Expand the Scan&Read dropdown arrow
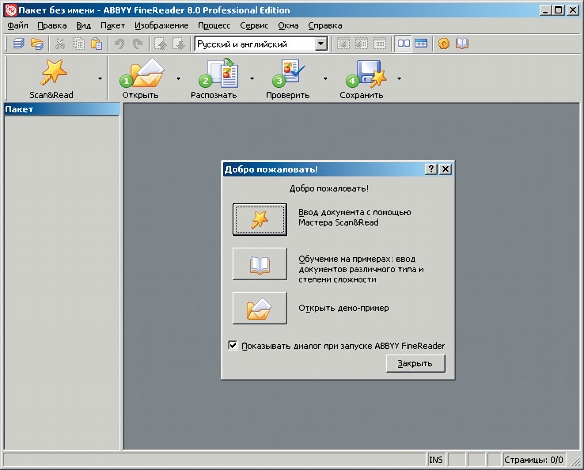 pyautogui.click(x=100, y=79)
